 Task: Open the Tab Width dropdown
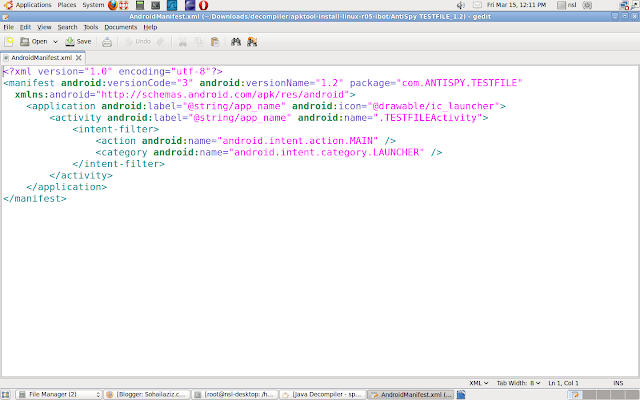click(x=518, y=383)
